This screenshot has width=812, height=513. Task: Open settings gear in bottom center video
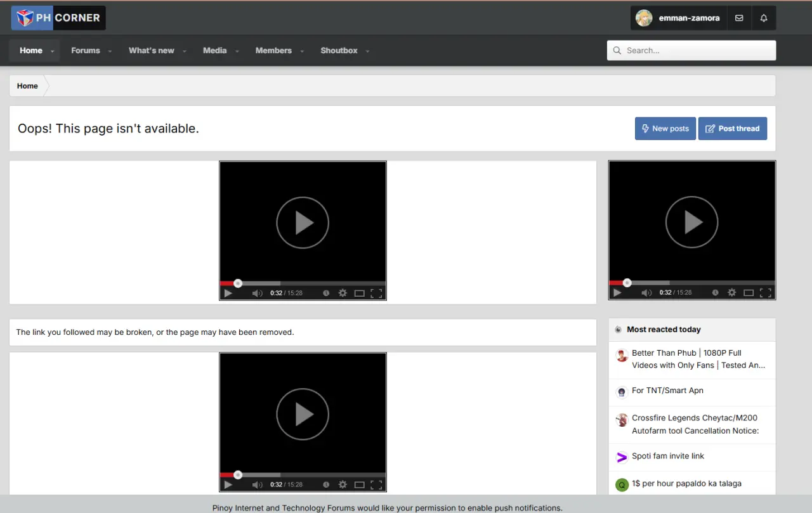[343, 484]
